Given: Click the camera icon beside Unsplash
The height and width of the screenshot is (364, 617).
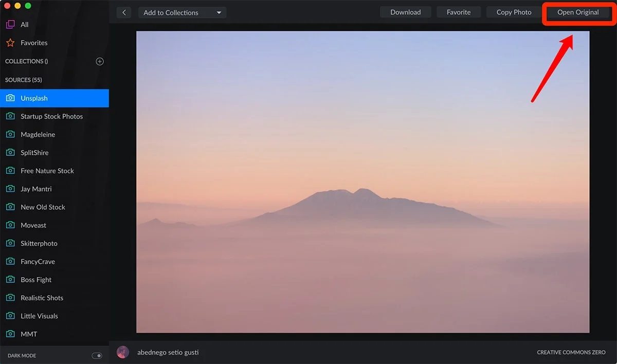Looking at the screenshot, I should (x=10, y=98).
